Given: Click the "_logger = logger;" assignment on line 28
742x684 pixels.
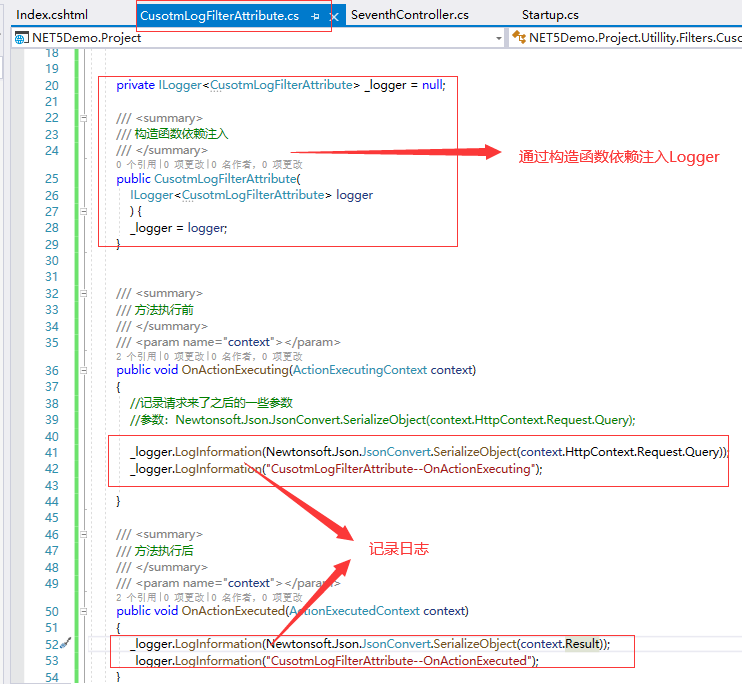Looking at the screenshot, I should [179, 228].
